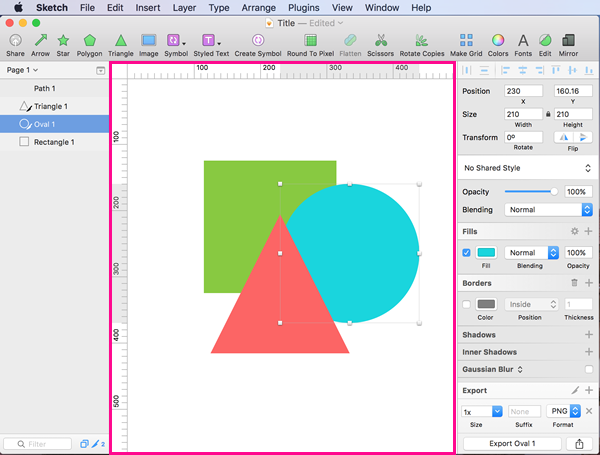The height and width of the screenshot is (455, 600).
Task: Click the layer Filter search field
Action: 38,444
